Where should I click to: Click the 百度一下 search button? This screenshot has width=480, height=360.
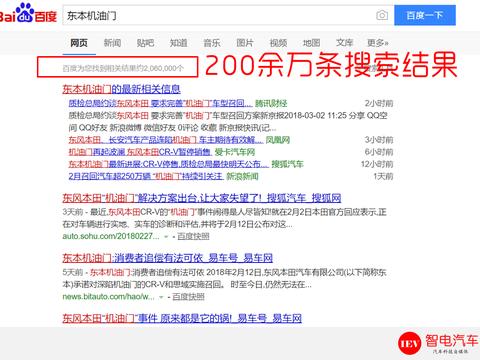pyautogui.click(x=425, y=15)
